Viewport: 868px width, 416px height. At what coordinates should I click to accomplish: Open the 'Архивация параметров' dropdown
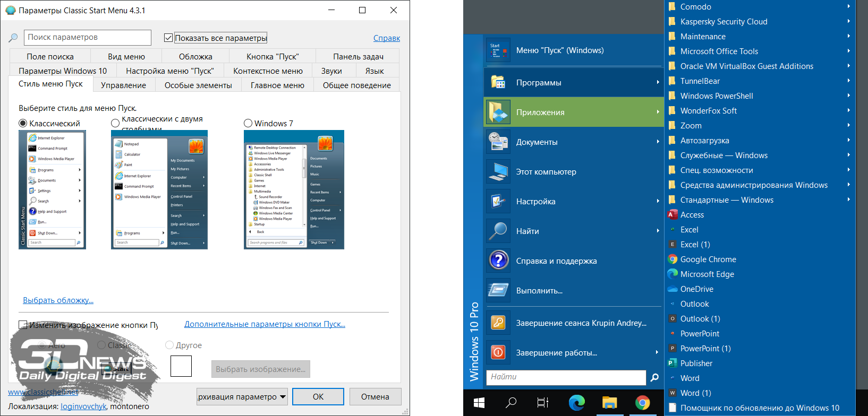(242, 396)
